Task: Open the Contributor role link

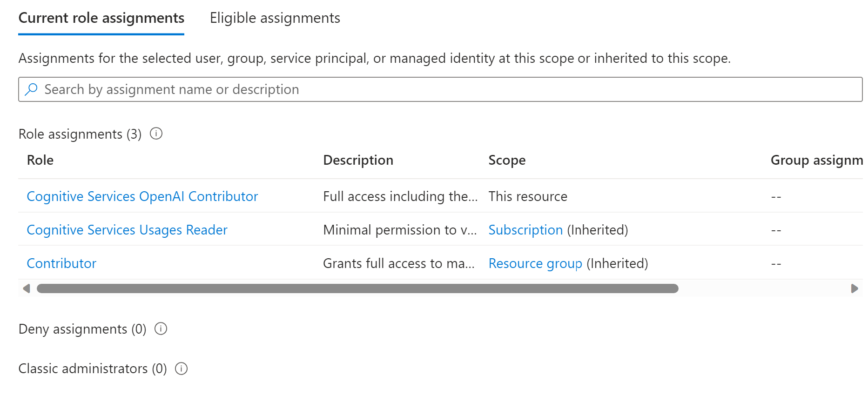Action: 61,263
